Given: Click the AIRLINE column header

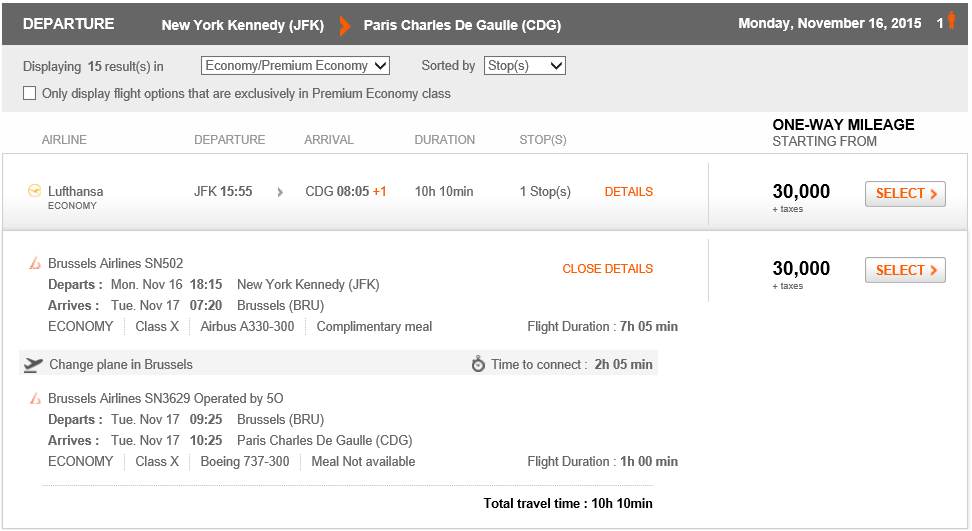Looking at the screenshot, I should (64, 140).
